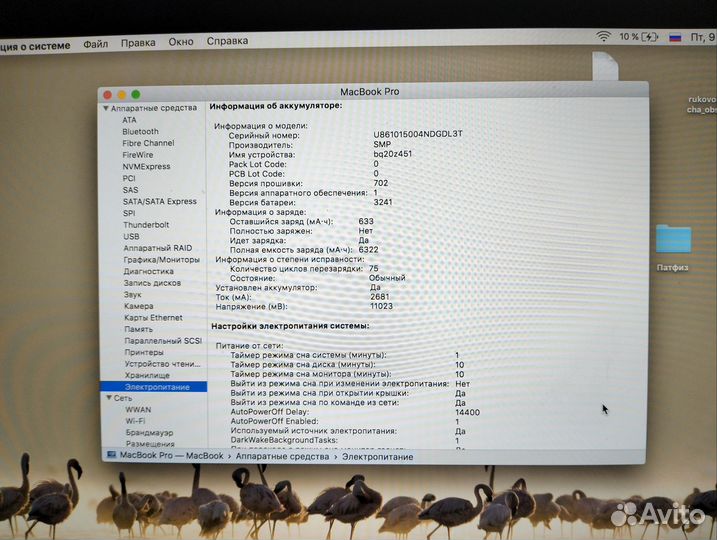Select Wi-Fi under Сеть in sidebar
This screenshot has width=717, height=540.
coord(135,421)
